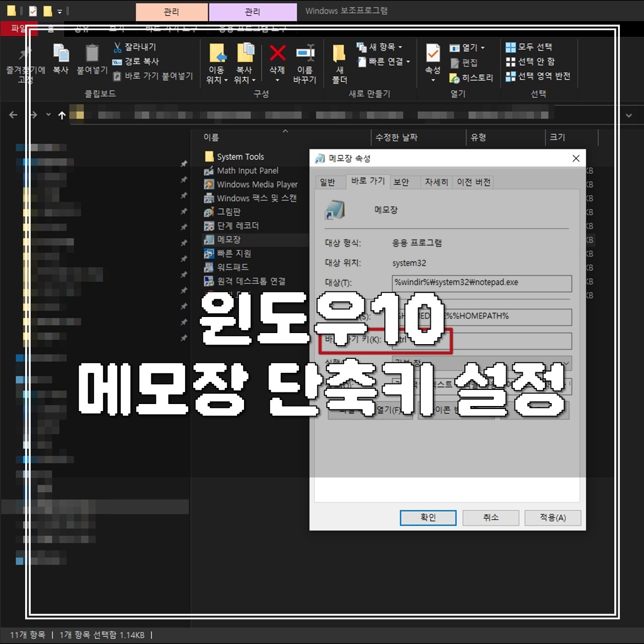644x644 pixels.
Task: Click the 취소 button
Action: click(491, 518)
